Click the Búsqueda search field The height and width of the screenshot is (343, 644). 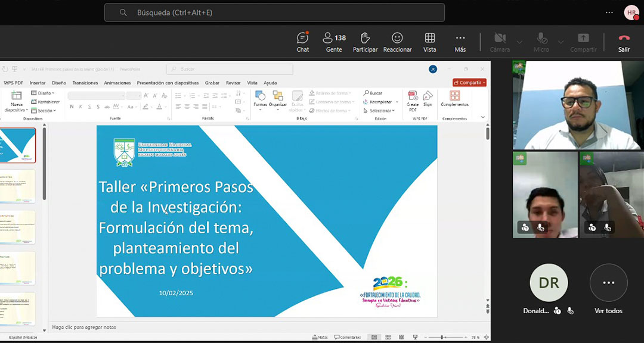pyautogui.click(x=274, y=13)
